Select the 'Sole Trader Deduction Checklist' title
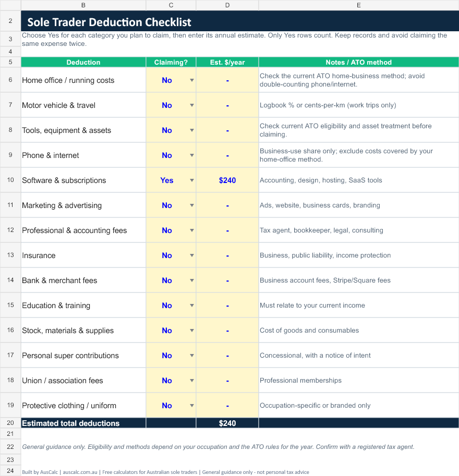The width and height of the screenshot is (459, 476). point(109,22)
